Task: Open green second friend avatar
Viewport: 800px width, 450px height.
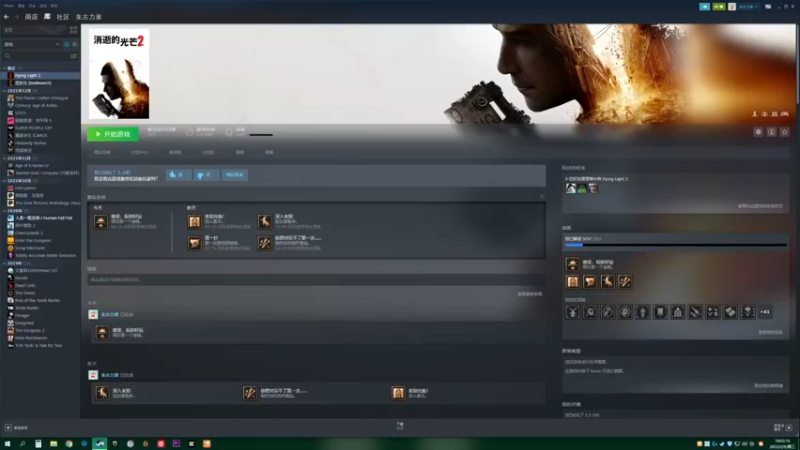Action: 582,188
